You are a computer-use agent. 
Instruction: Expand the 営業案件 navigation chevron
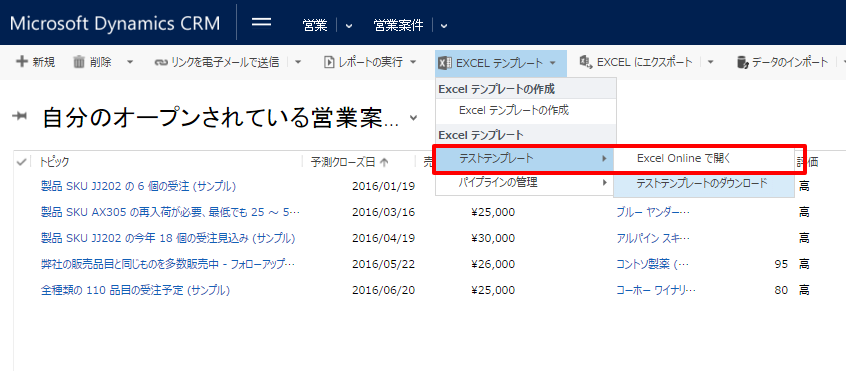pos(444,25)
